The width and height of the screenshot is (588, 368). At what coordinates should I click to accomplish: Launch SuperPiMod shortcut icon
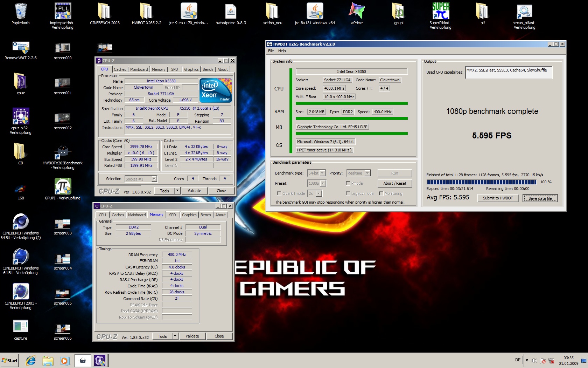[441, 11]
